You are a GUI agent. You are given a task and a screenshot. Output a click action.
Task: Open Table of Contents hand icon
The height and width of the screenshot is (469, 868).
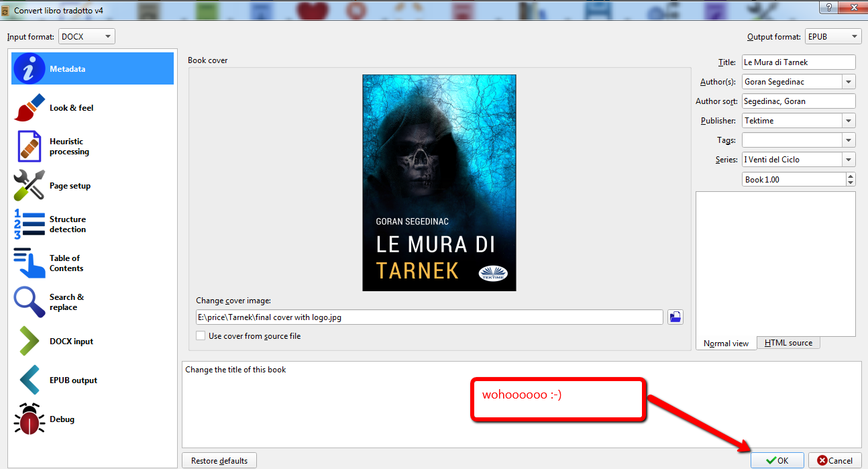click(x=29, y=263)
